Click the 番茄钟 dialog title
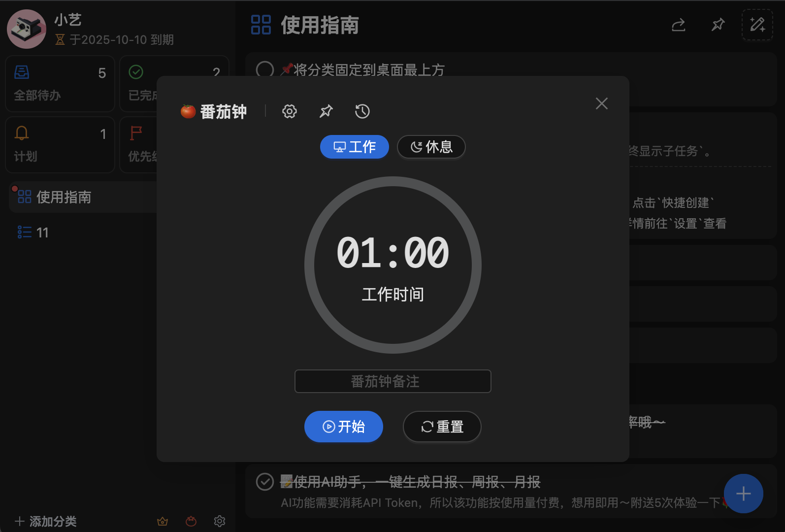The width and height of the screenshot is (785, 532). coord(224,112)
